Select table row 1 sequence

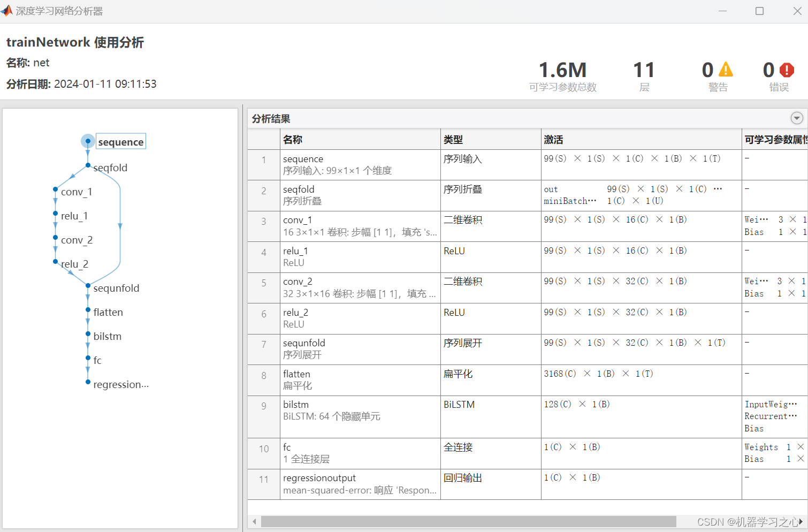[x=528, y=165]
